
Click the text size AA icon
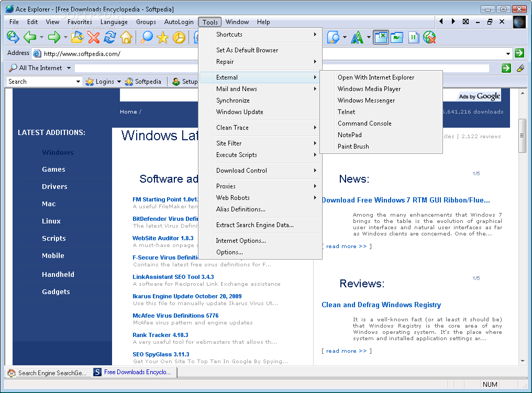pyautogui.click(x=357, y=37)
